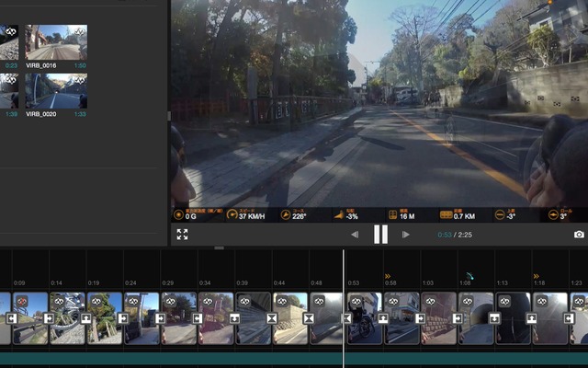Viewport: 588px width, 368px height.
Task: Click the speed gauge 37 KM/H
Action: 246,214
